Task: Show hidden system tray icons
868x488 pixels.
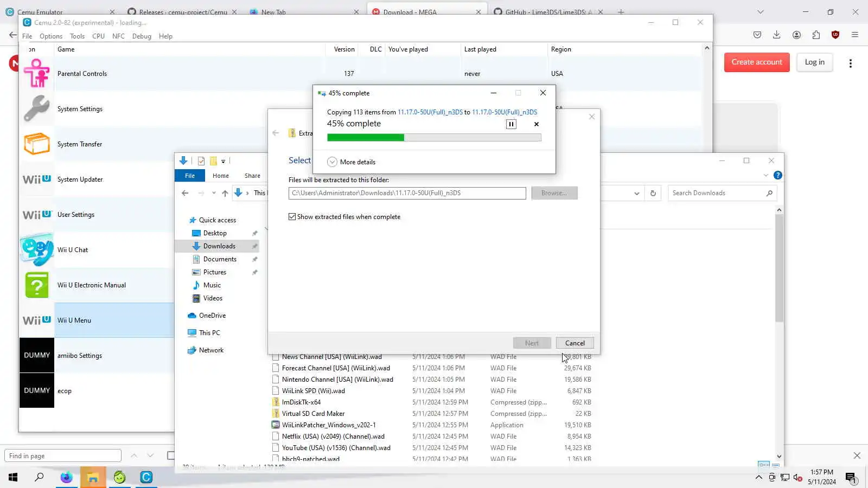Action: point(759,478)
